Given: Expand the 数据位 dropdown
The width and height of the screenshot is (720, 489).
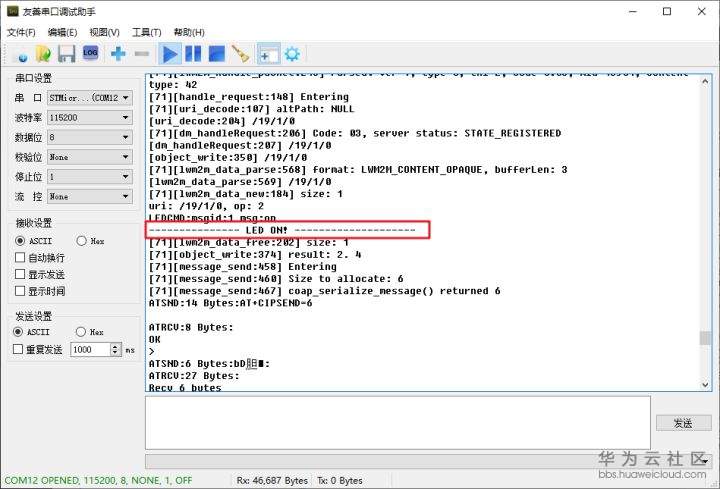Looking at the screenshot, I should tap(125, 137).
